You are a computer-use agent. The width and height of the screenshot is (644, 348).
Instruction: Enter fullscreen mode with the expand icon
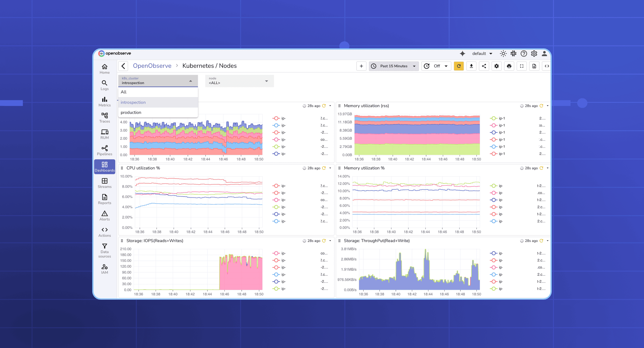click(522, 66)
